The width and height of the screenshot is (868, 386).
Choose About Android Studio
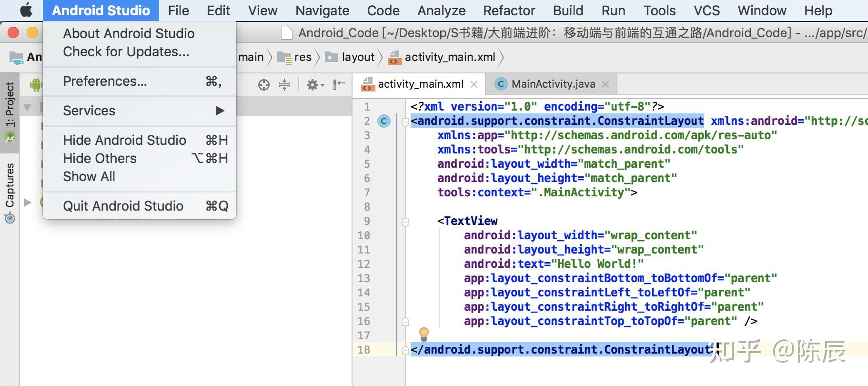pos(140,33)
